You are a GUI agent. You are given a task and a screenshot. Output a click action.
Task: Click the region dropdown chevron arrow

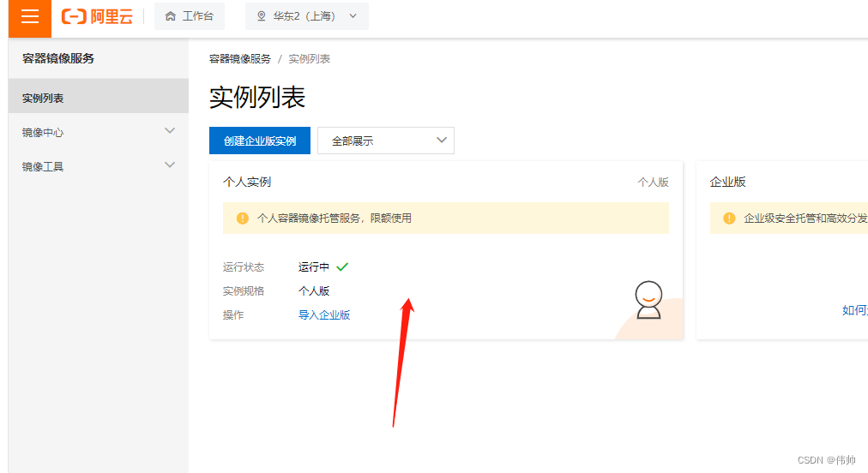(x=353, y=16)
